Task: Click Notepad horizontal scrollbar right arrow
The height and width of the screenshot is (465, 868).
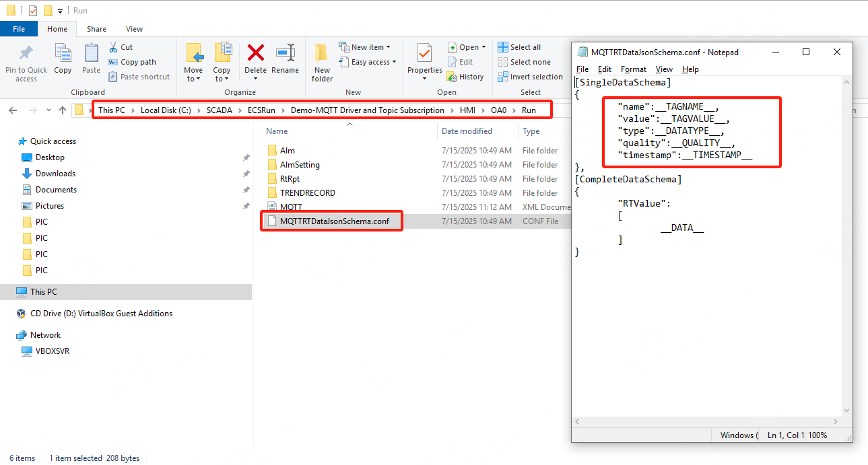Action: pos(836,422)
